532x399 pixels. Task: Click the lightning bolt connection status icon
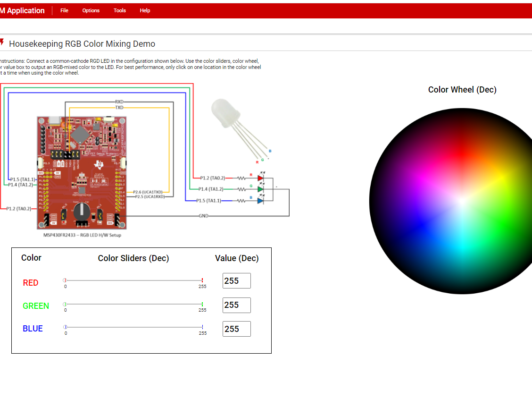(2, 42)
